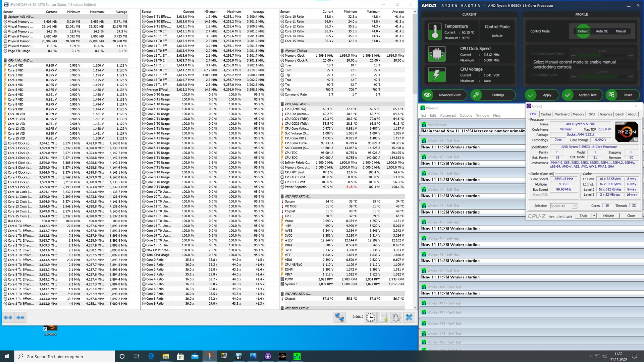
Task: Switch control mode to Auto OC
Action: [x=602, y=31]
